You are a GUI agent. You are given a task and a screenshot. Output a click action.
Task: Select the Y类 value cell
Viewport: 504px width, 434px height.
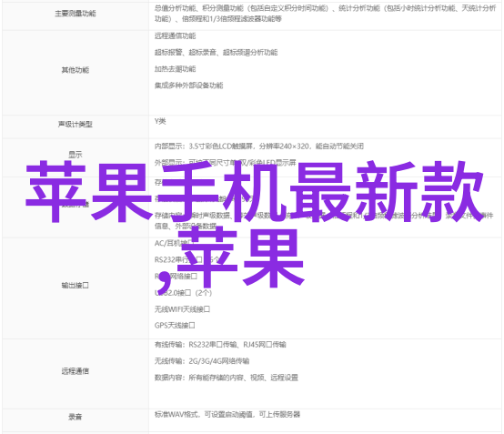[x=325, y=127]
